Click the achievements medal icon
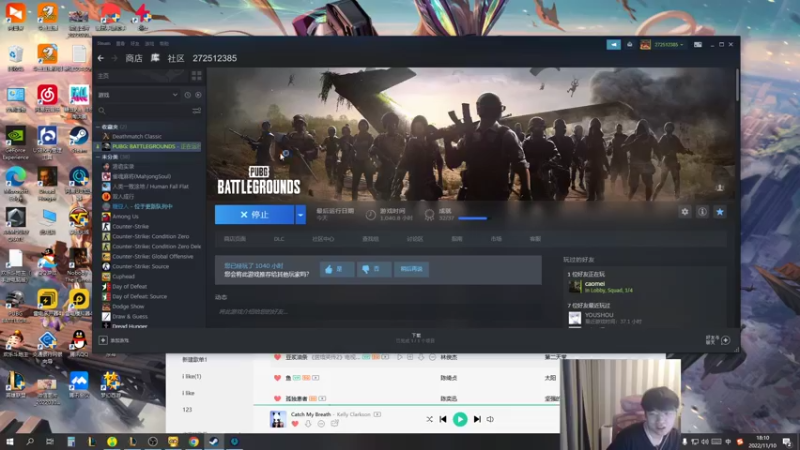This screenshot has width=800, height=450. pos(430,215)
